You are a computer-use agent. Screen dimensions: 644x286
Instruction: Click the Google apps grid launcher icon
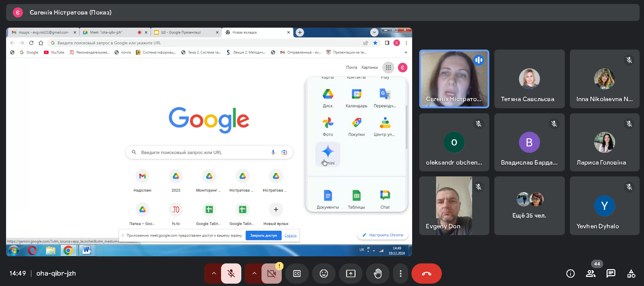coord(388,67)
